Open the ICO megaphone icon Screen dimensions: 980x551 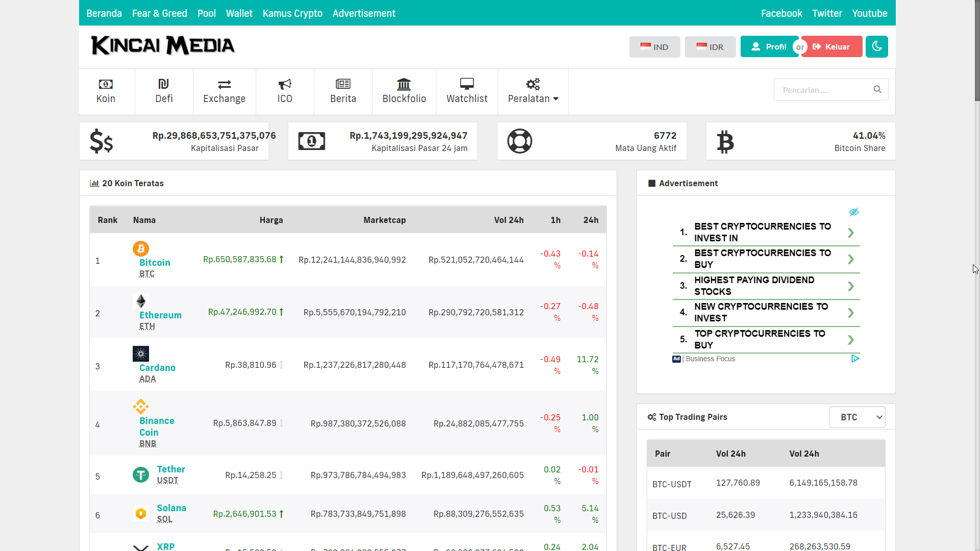point(285,84)
